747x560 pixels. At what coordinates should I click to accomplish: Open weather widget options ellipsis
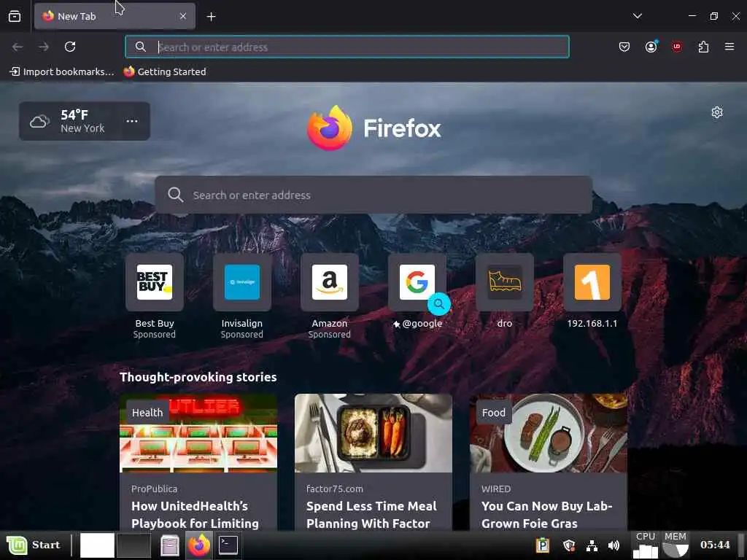tap(132, 121)
